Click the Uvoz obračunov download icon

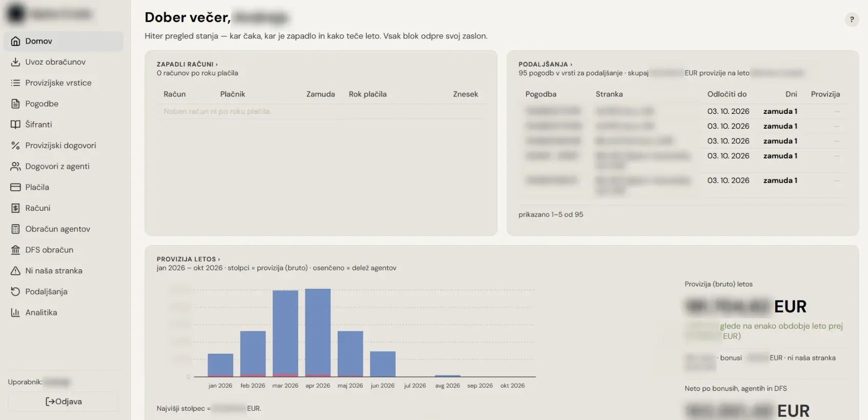[15, 62]
